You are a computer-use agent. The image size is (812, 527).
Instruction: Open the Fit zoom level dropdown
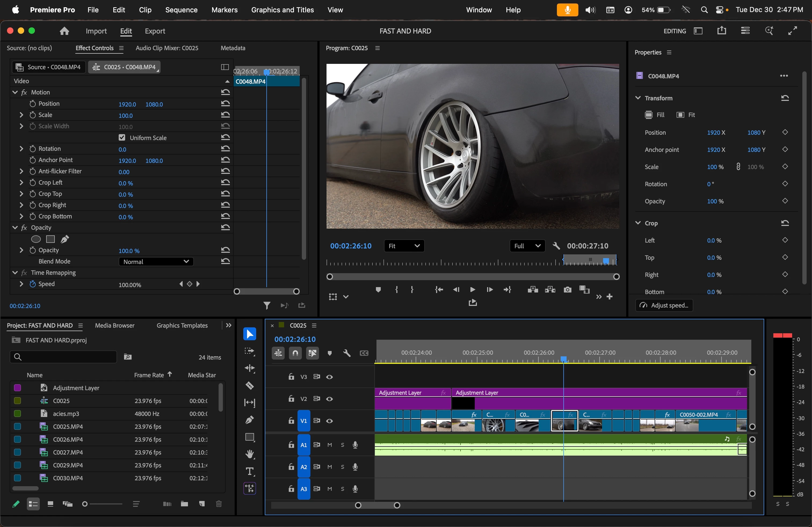point(404,246)
